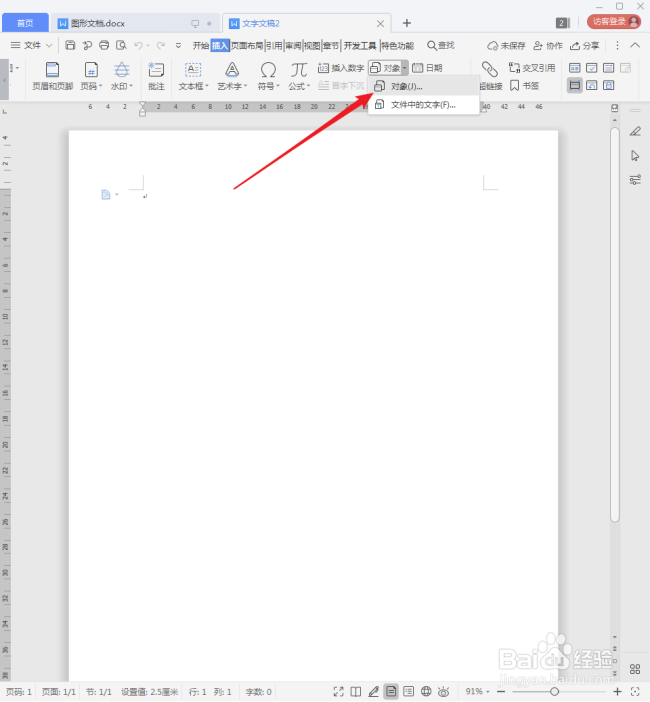Screen dimensions: 650x702
Task: Click the Print icon in quick toolbar
Action: (x=104, y=45)
